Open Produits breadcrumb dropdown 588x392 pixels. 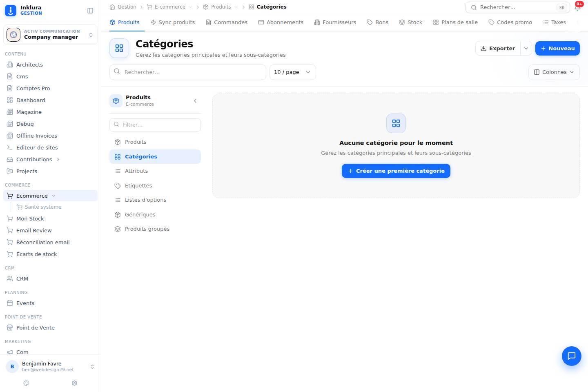pyautogui.click(x=236, y=7)
